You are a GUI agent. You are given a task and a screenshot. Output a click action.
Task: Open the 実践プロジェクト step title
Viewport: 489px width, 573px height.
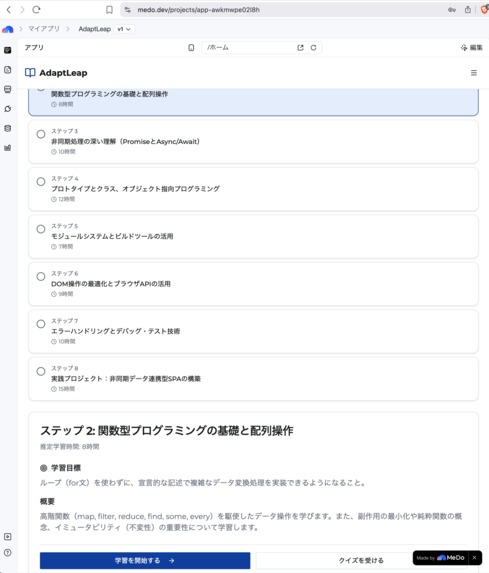coord(126,379)
